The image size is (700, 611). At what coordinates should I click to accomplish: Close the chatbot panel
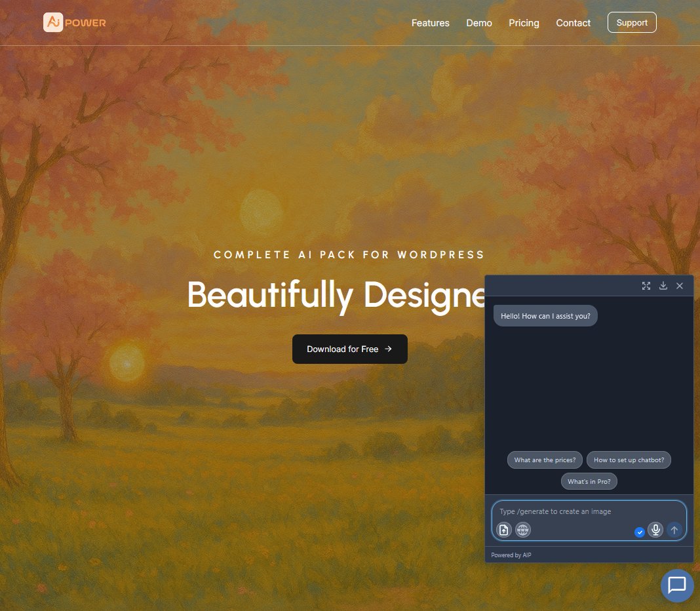(x=680, y=286)
